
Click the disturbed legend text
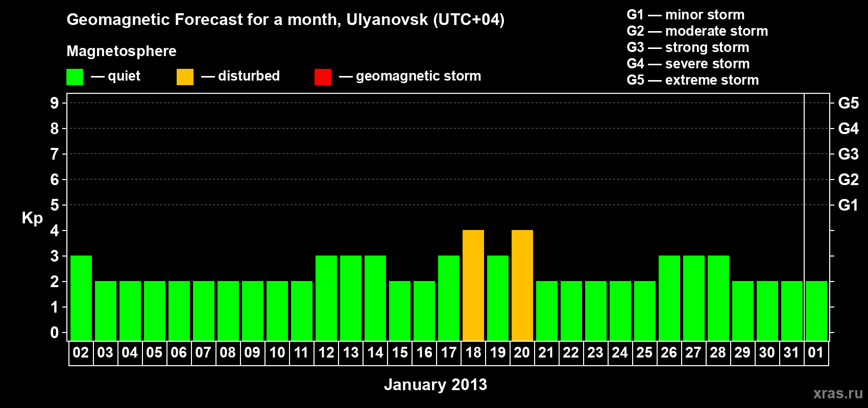point(249,76)
